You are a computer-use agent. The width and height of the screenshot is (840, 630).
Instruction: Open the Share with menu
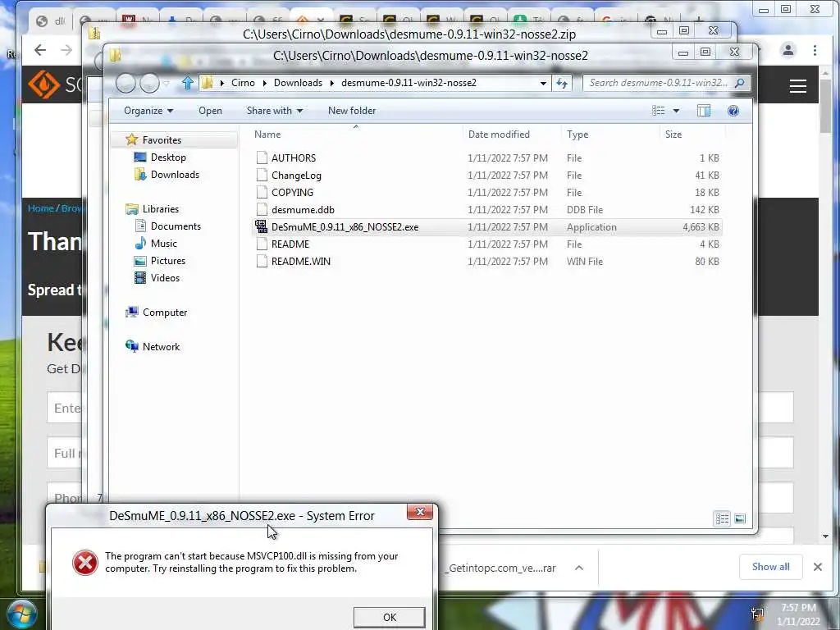[274, 111]
